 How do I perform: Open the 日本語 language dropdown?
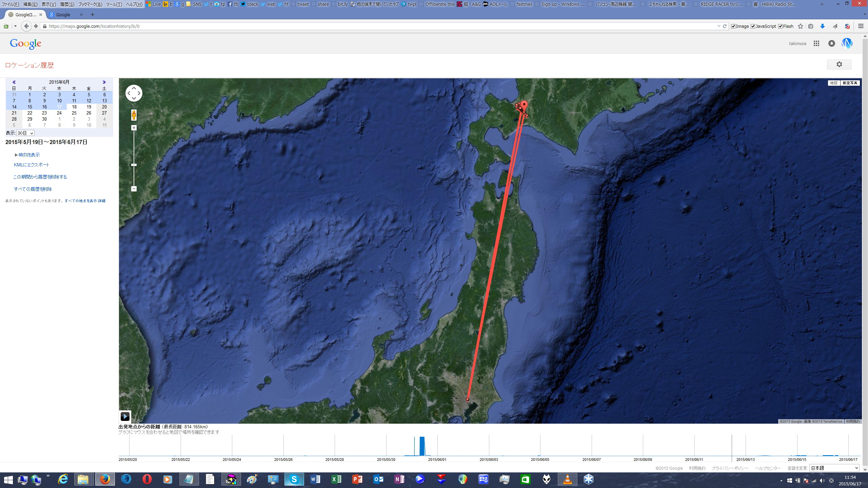[834, 468]
